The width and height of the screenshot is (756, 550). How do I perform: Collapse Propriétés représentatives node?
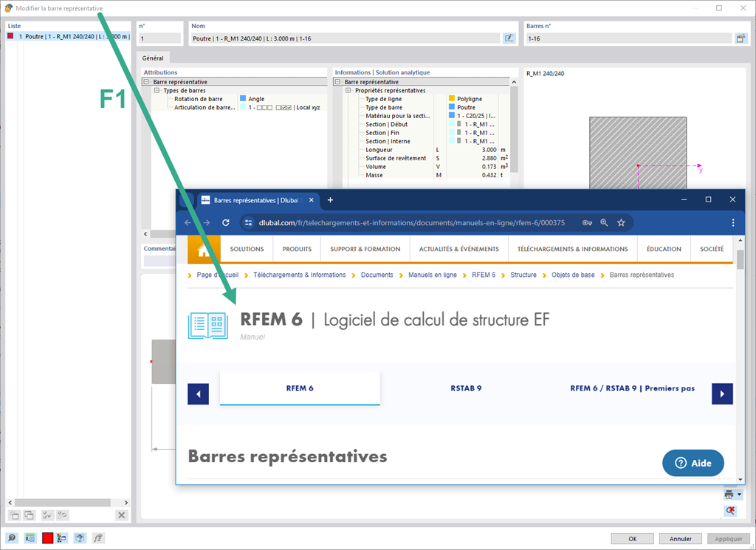point(348,90)
